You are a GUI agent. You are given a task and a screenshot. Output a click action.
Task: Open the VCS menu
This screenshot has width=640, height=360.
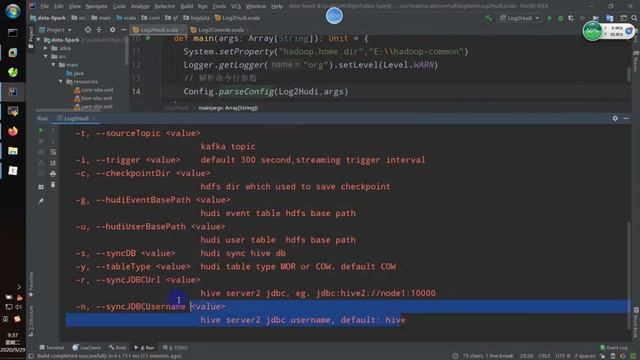coord(236,6)
